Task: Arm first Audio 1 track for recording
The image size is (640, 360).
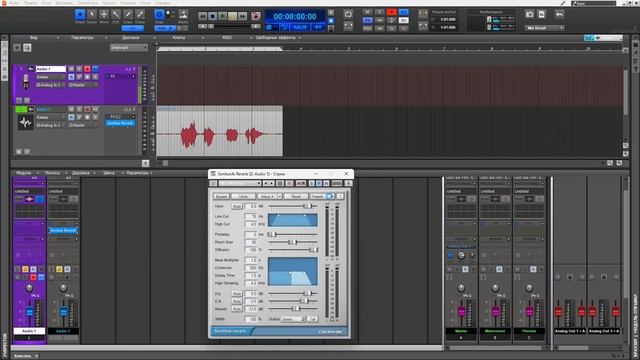Action: (x=87, y=69)
